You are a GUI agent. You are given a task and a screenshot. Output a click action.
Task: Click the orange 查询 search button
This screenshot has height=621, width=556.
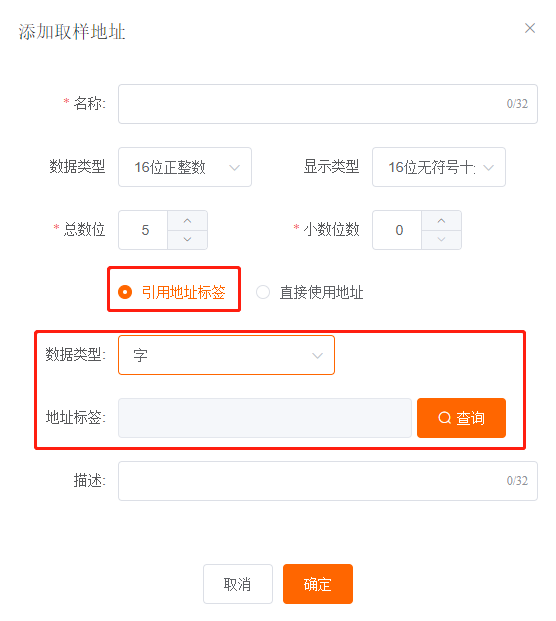pos(461,418)
